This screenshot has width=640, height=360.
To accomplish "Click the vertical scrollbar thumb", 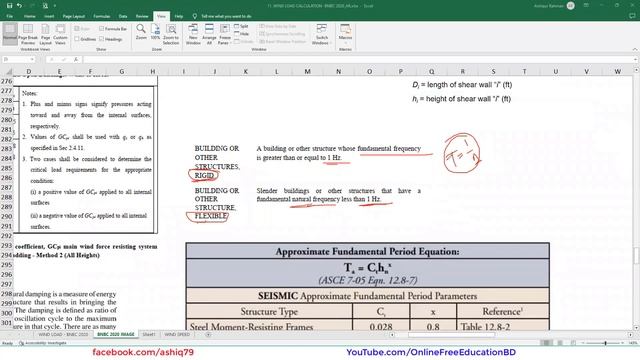I will 636,256.
